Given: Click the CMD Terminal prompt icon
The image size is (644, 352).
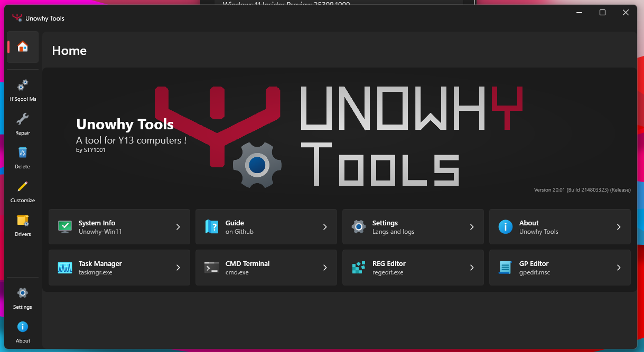Looking at the screenshot, I should point(211,268).
